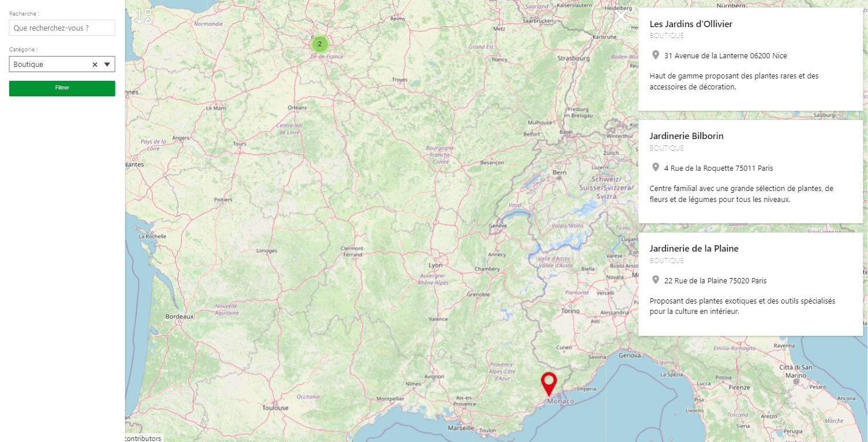Clear the Boutique category selection

coord(95,65)
